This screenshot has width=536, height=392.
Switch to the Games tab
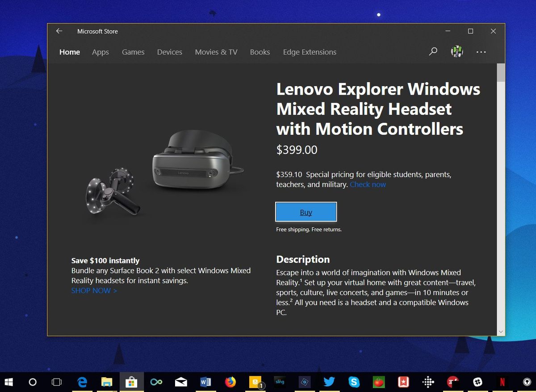[133, 52]
